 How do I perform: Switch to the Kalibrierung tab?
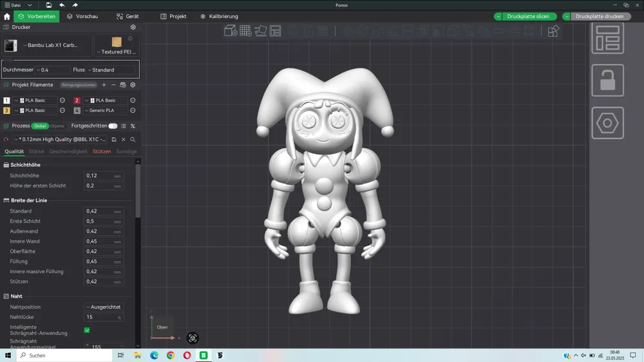coord(220,17)
